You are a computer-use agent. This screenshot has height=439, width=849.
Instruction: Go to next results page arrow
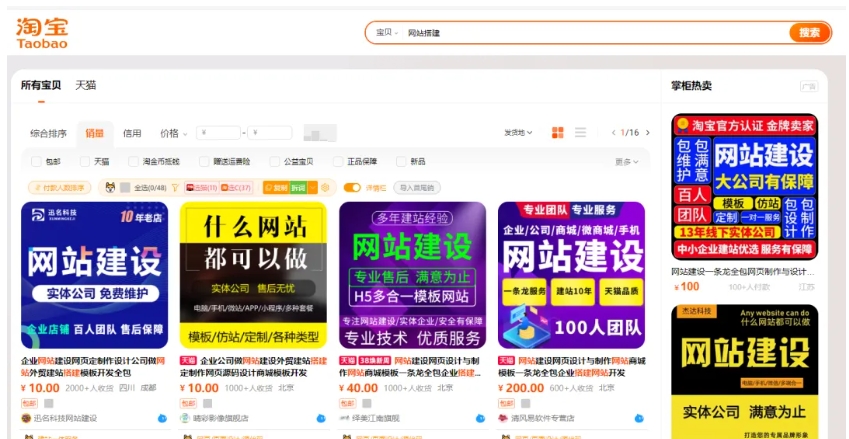tap(648, 133)
